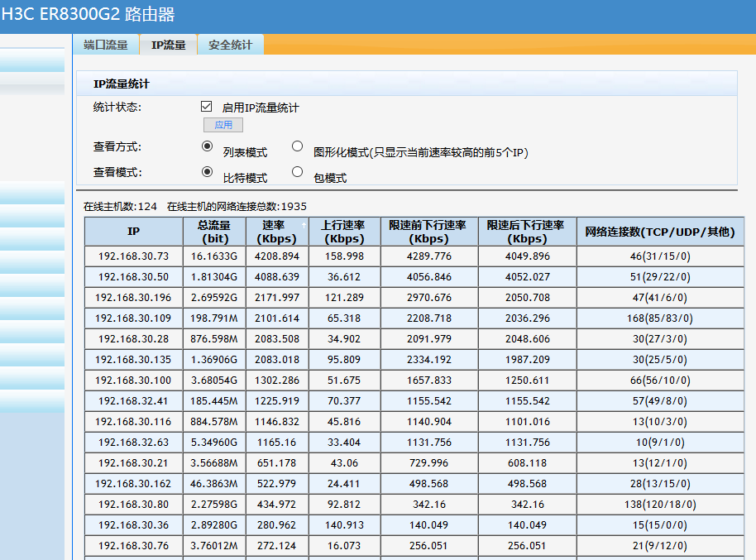Image resolution: width=756 pixels, height=560 pixels.
Task: Select 列表模式 radio button
Action: point(208,146)
